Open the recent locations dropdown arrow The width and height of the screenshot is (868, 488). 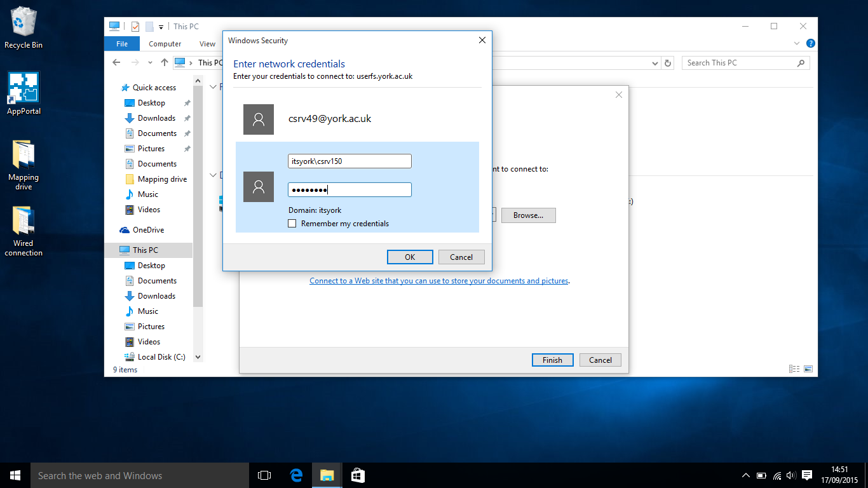[150, 62]
